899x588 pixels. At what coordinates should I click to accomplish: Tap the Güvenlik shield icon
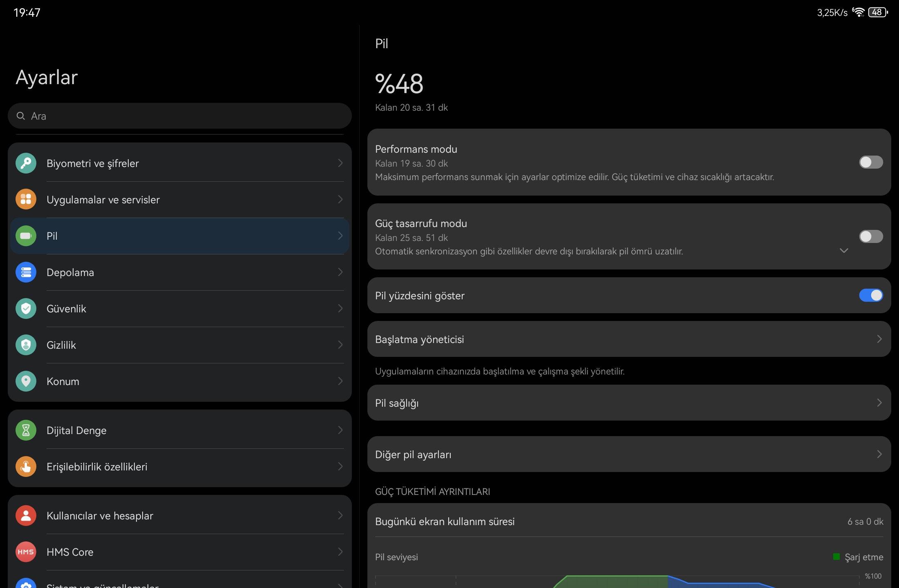(x=26, y=309)
